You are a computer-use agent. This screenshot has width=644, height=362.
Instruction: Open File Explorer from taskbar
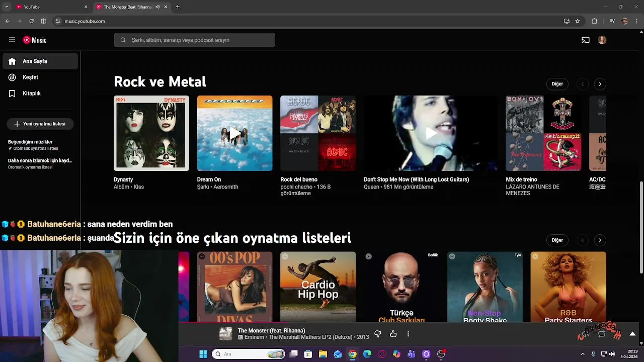point(323,354)
